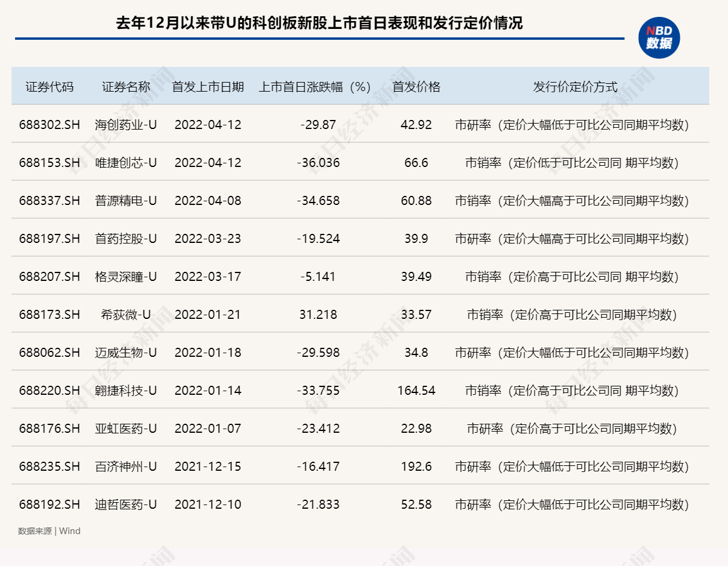Click the NBD数据 logo badge
The height and width of the screenshot is (566, 728).
(x=659, y=37)
